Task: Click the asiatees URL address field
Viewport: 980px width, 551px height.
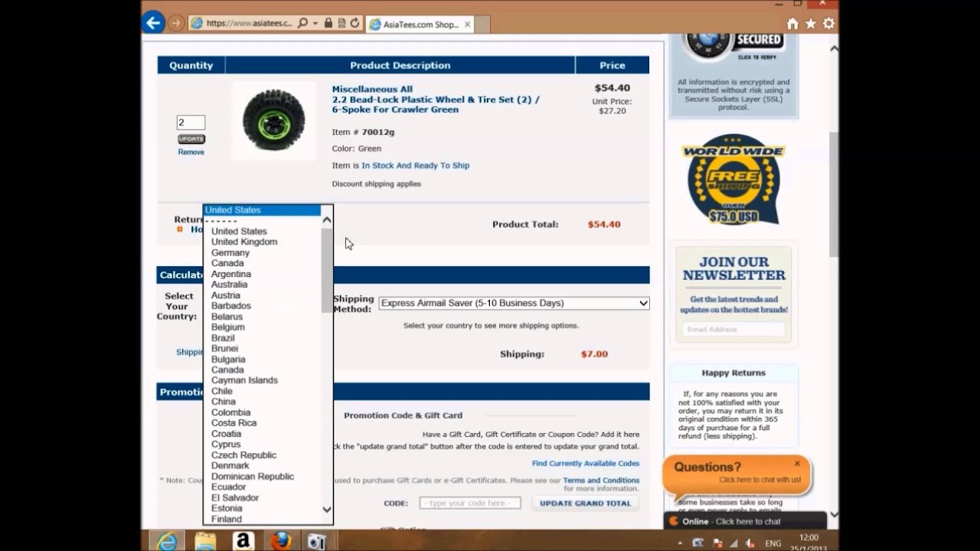Action: pos(249,23)
